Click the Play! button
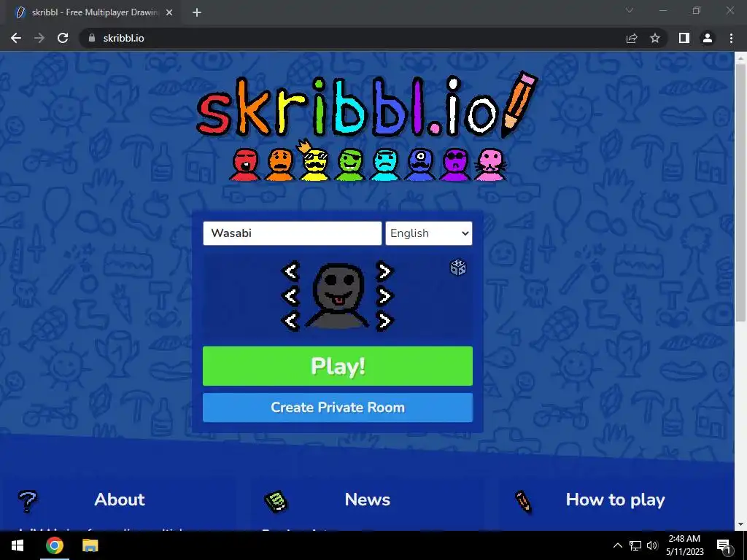This screenshot has width=747, height=560. point(337,366)
